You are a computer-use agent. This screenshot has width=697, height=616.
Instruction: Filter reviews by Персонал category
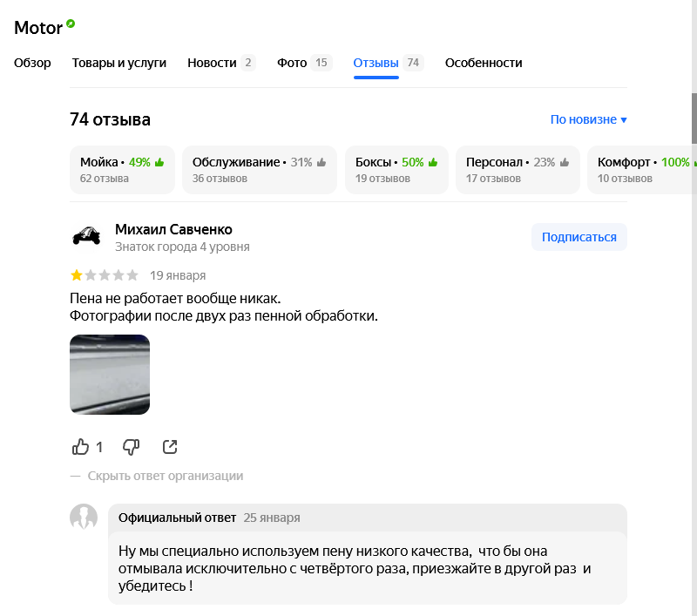tap(518, 170)
